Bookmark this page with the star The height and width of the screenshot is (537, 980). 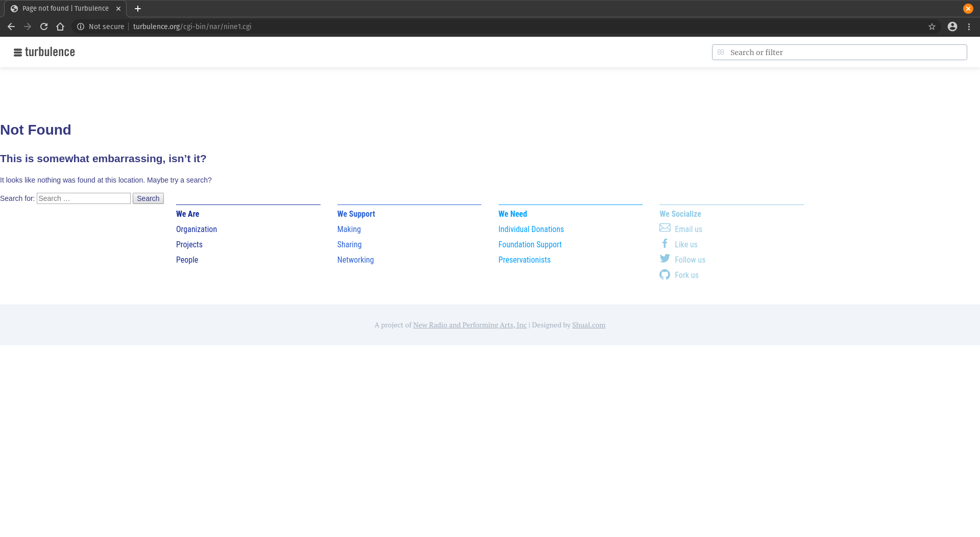click(932, 27)
